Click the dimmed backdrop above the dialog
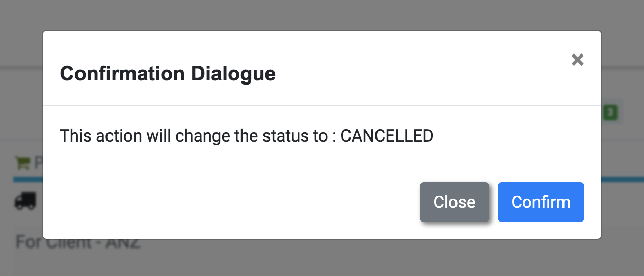The width and height of the screenshot is (644, 276). (x=322, y=14)
